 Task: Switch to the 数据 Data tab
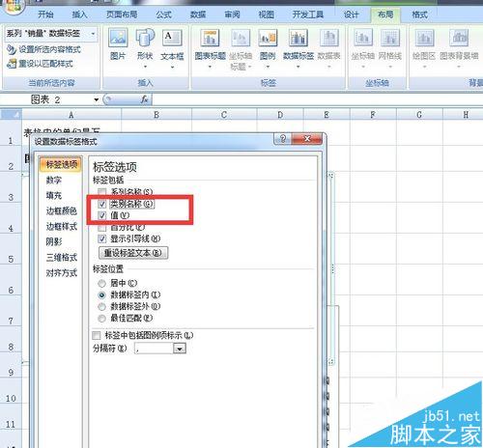198,14
